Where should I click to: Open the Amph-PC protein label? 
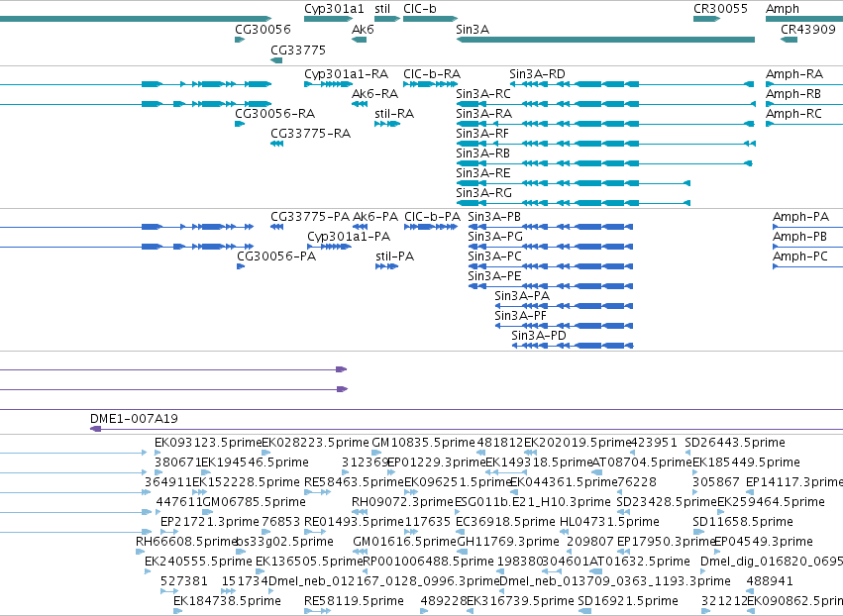pyautogui.click(x=800, y=257)
